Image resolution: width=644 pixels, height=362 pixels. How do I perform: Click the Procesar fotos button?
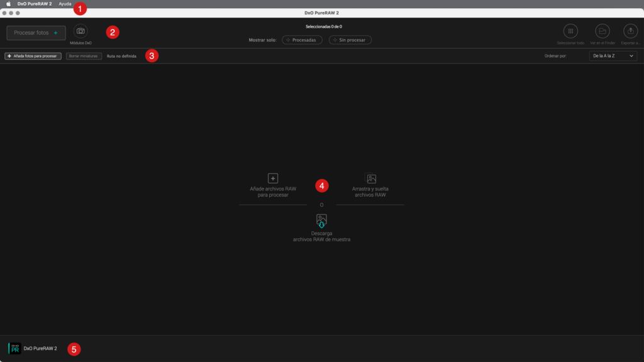point(36,33)
